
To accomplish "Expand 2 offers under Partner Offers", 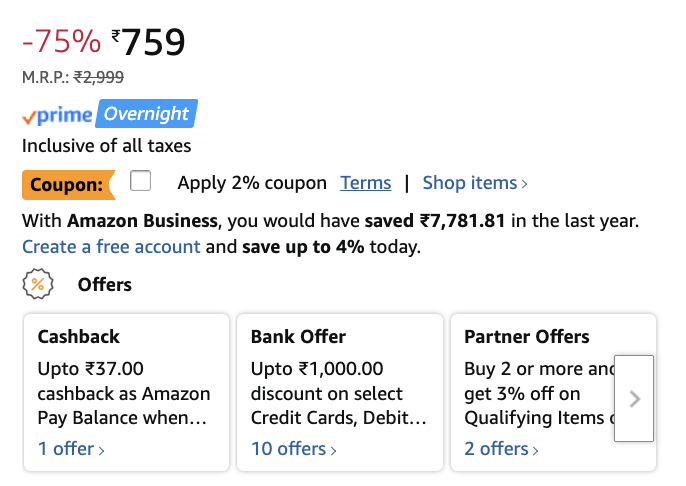I will pos(501,449).
